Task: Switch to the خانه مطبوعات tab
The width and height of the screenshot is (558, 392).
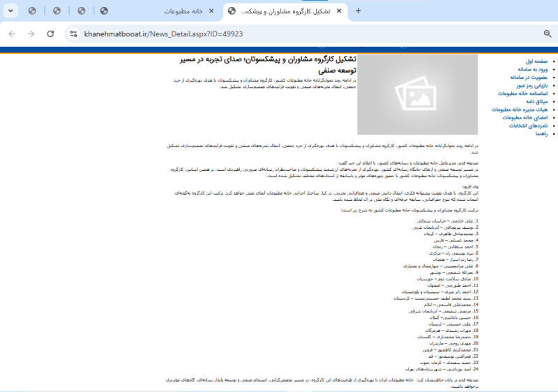Action: (x=183, y=11)
